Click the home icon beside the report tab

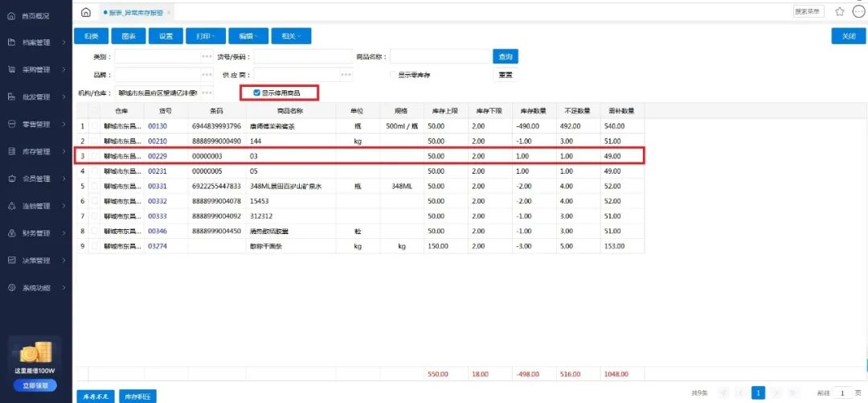[86, 12]
